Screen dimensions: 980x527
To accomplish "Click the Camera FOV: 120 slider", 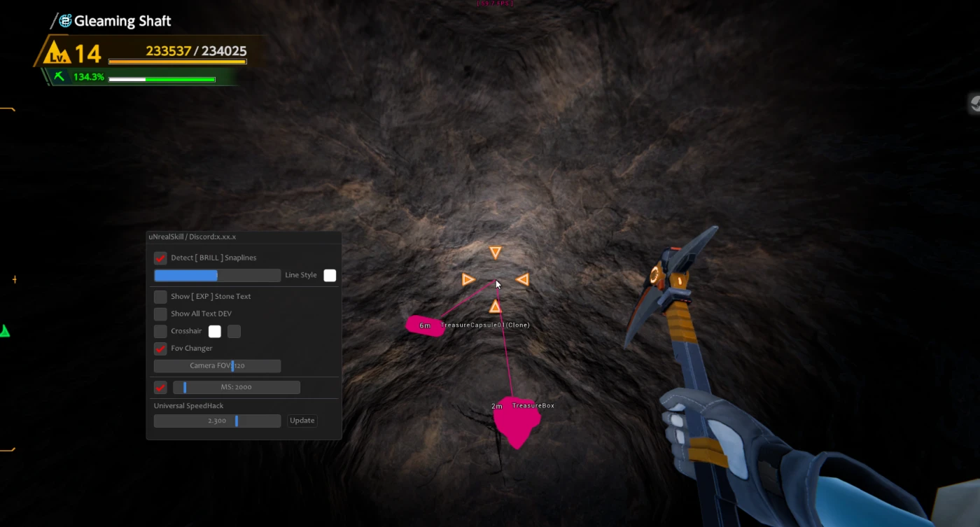I will 217,365.
